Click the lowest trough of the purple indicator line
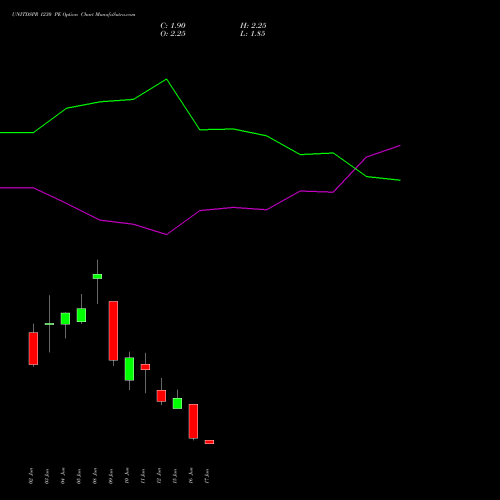500x500 pixels. [x=166, y=234]
